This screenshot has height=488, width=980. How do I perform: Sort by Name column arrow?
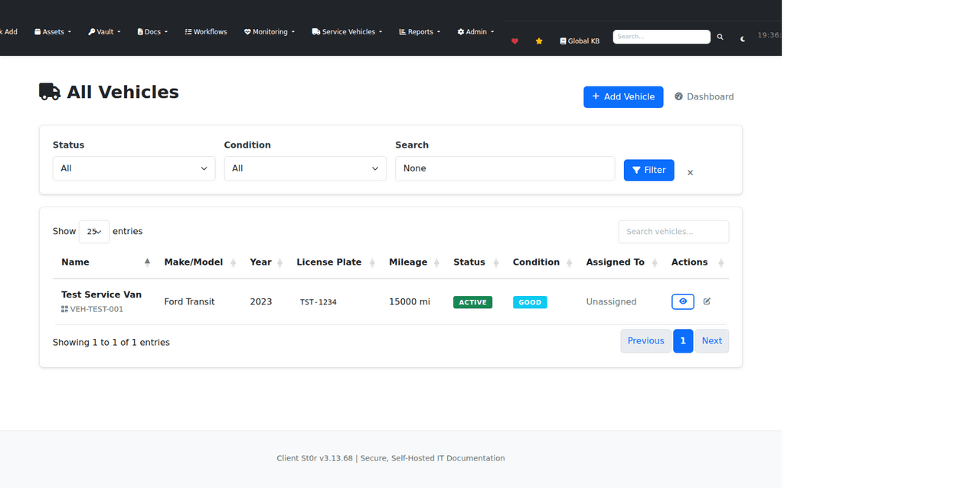[147, 262]
